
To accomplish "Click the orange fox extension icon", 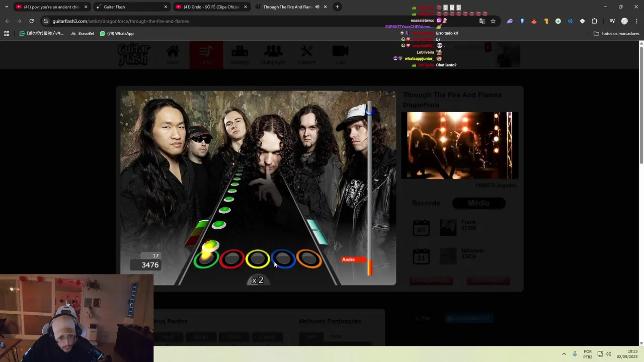I will (x=534, y=21).
